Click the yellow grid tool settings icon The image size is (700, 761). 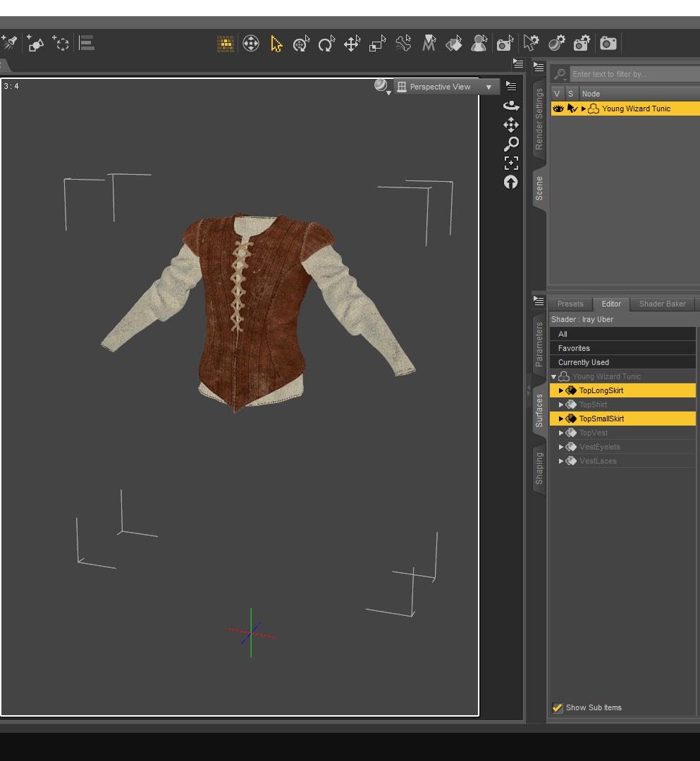coord(226,44)
